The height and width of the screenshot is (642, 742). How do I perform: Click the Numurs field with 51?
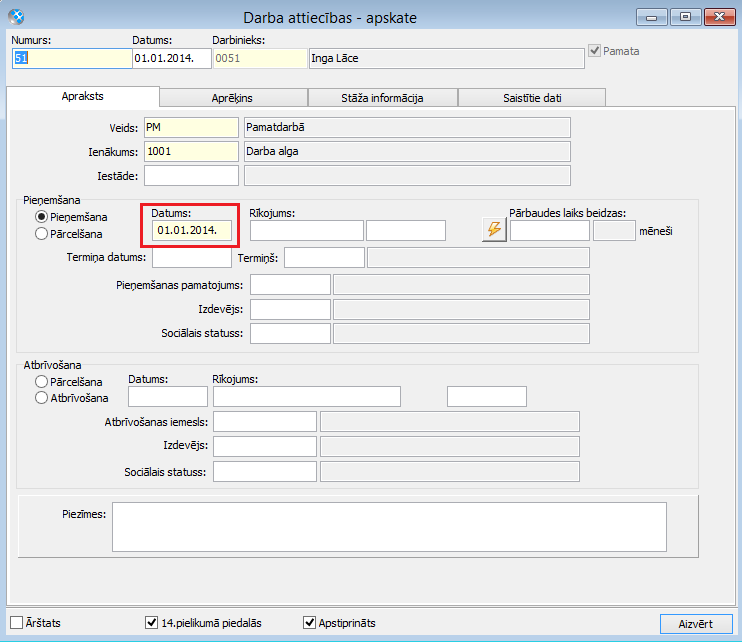tap(72, 58)
